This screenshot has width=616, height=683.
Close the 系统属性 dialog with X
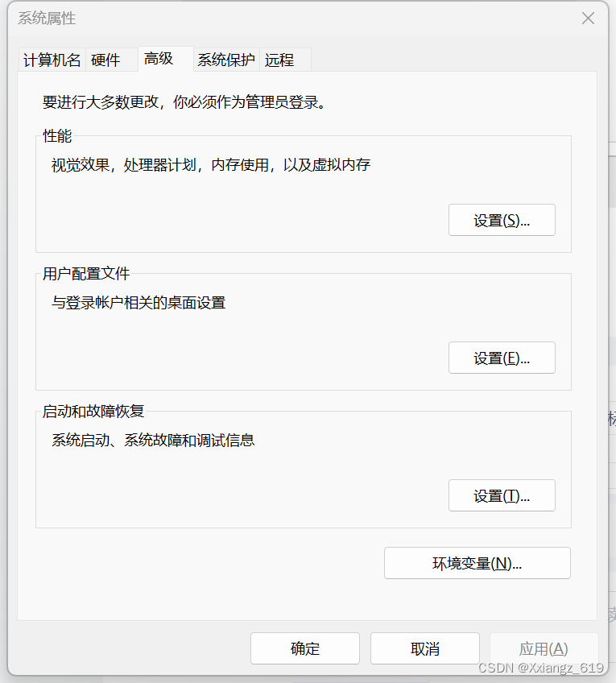point(588,18)
